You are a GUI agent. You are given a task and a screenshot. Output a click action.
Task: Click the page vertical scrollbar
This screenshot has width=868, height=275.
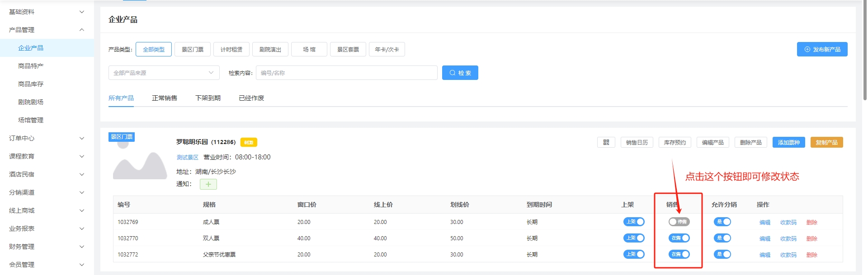(865, 50)
